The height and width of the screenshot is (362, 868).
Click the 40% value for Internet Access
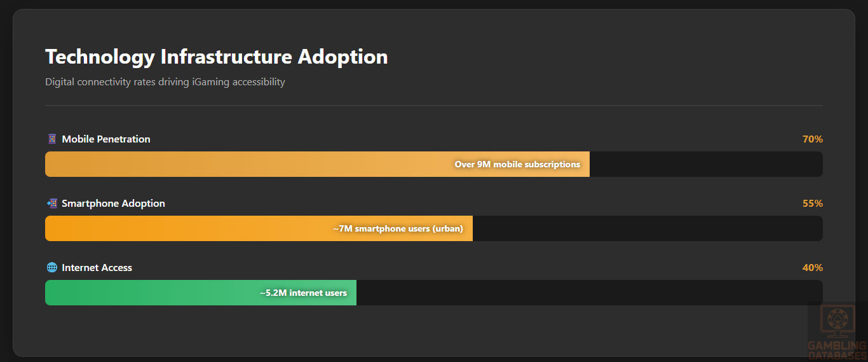click(812, 267)
